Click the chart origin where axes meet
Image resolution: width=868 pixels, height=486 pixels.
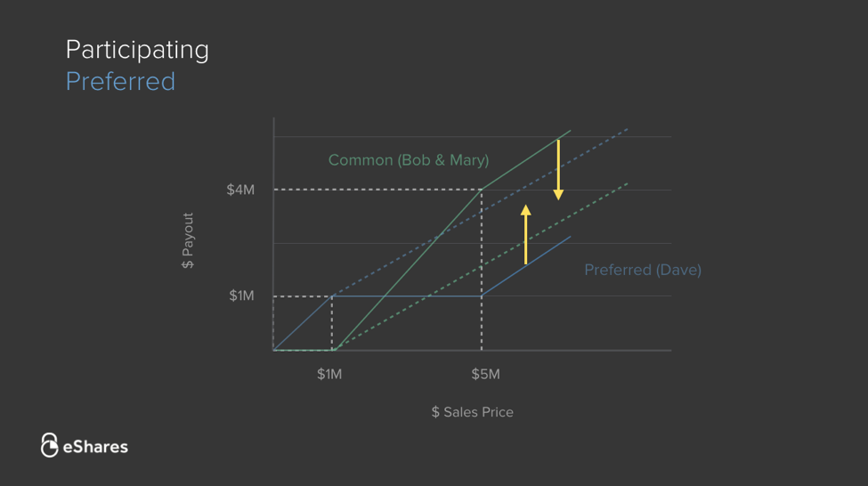coord(273,351)
